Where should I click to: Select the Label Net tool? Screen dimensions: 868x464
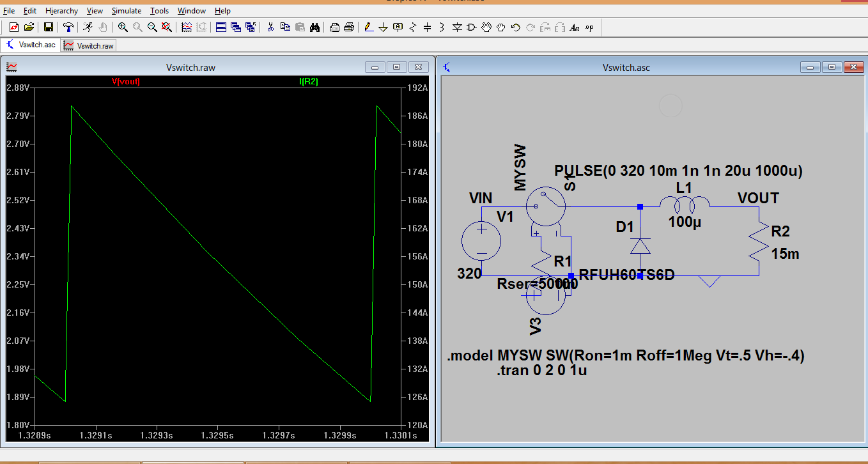(398, 27)
